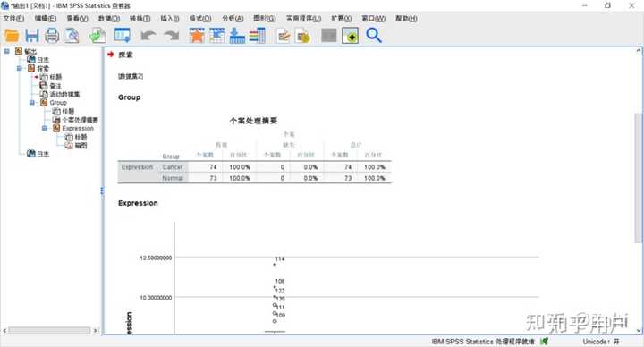Open print preview from the toolbar
The image size is (644, 347).
[x=72, y=36]
